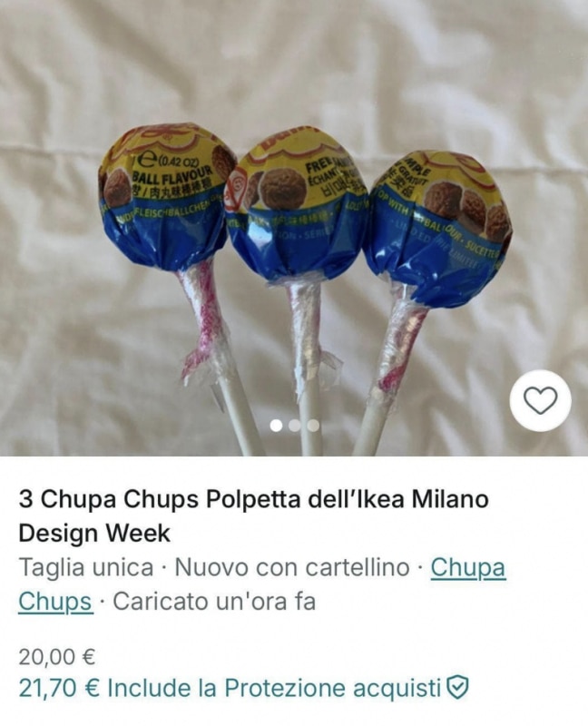This screenshot has width=588, height=726.
Task: Open the Chupa brand link
Action: [468, 567]
